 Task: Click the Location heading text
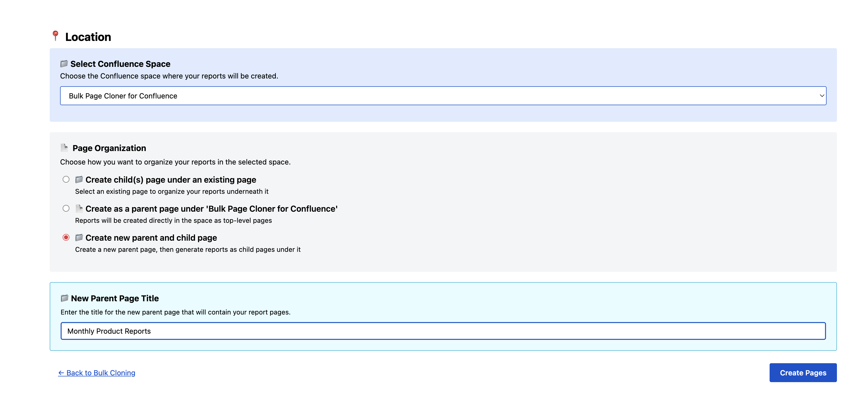tap(88, 37)
